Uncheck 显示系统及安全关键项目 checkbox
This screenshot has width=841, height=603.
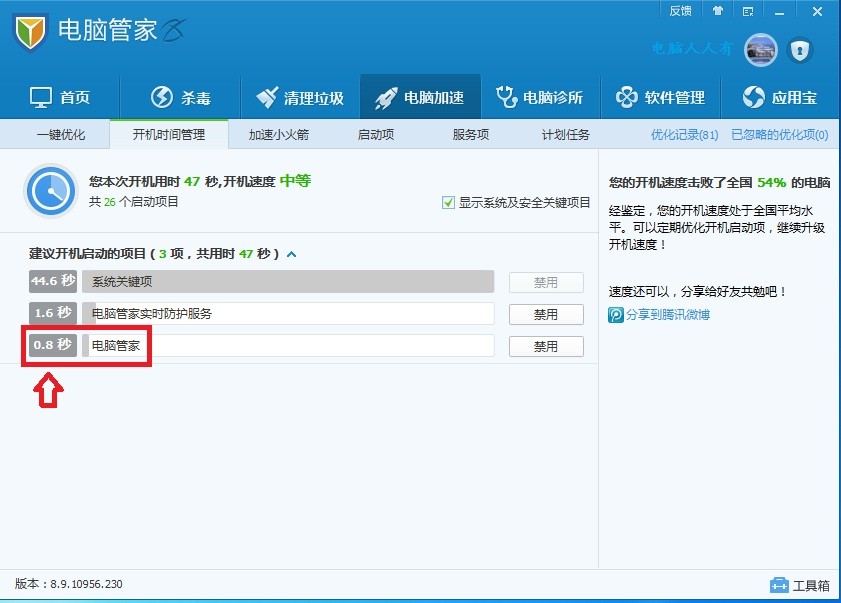[x=447, y=202]
